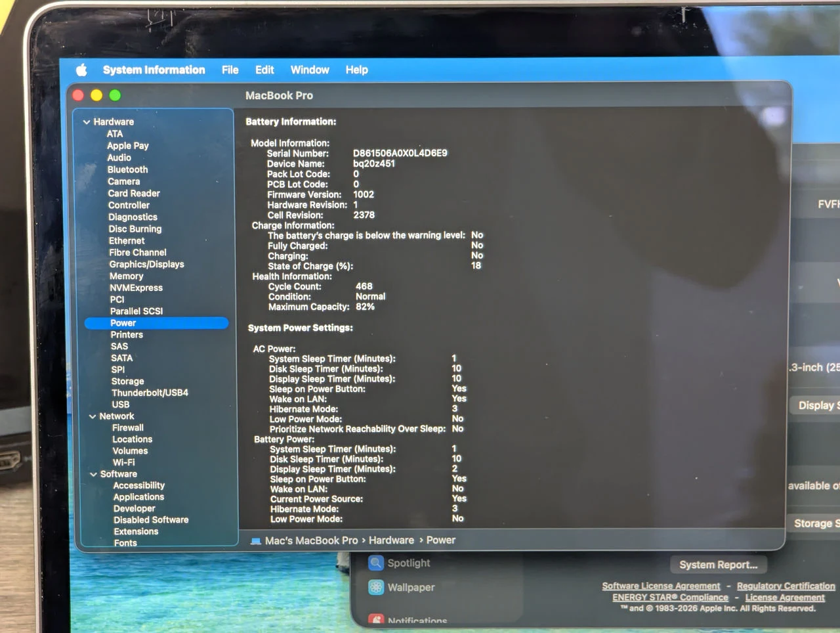Select NVMExpress in the sidebar
The width and height of the screenshot is (840, 633).
tap(136, 288)
